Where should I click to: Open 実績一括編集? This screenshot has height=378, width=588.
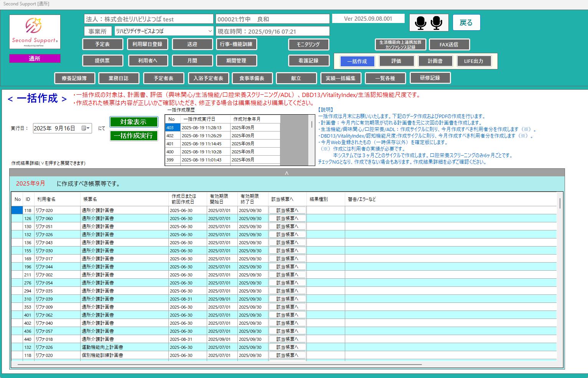tap(341, 78)
